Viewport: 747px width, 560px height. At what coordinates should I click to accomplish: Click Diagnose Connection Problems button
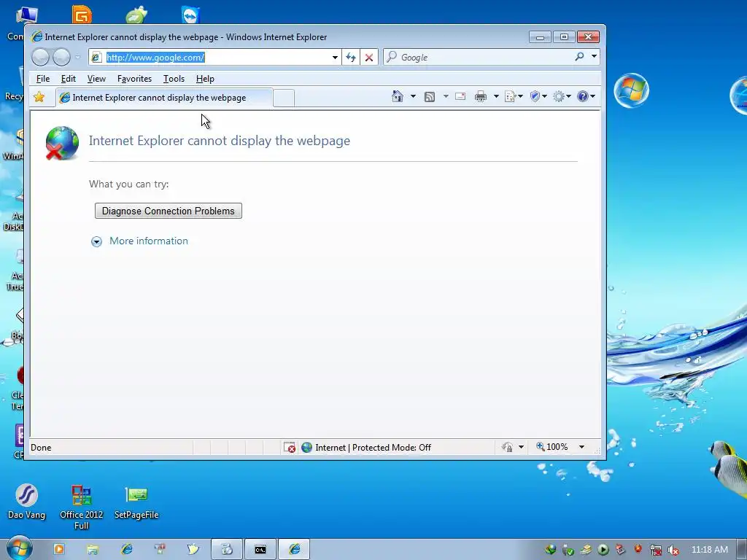tap(169, 211)
